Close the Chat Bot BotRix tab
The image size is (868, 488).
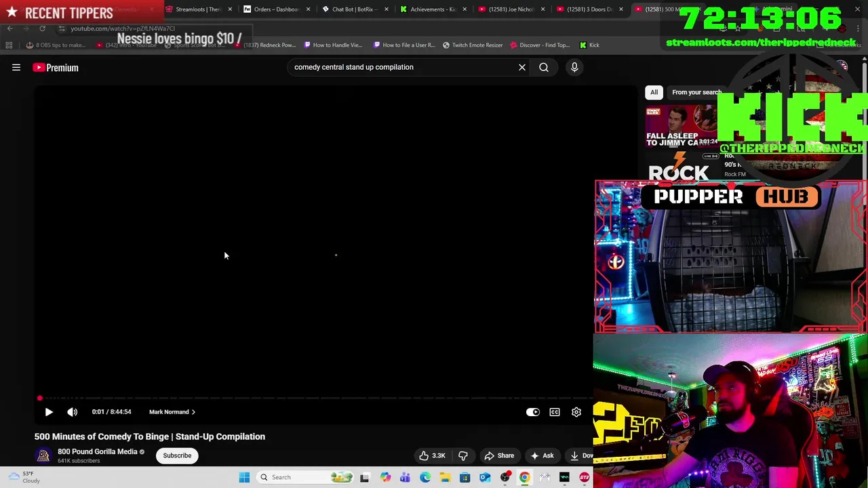click(x=387, y=9)
